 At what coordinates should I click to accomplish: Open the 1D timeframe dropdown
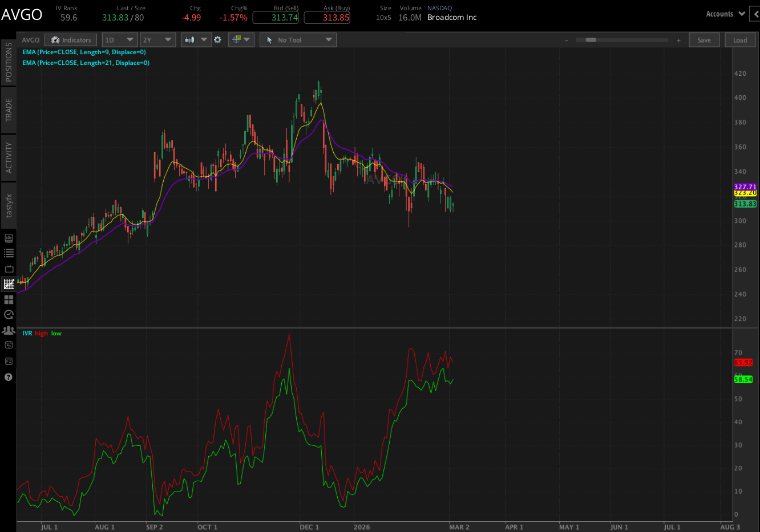click(x=119, y=40)
